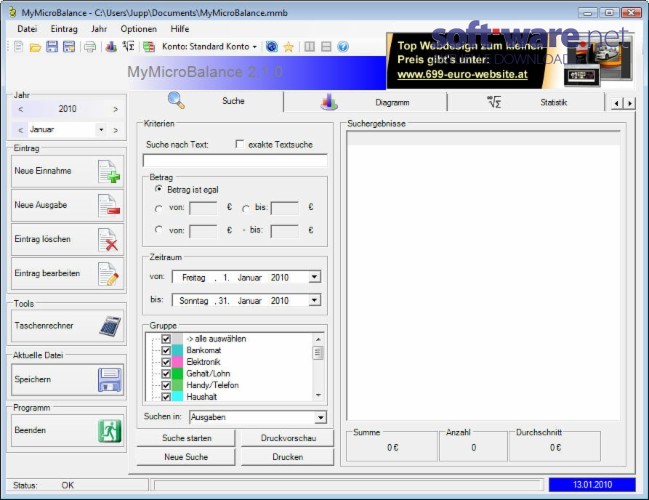Screen dimensions: 649x500
Task: Open the Januar month dropdown
Action: click(101, 130)
